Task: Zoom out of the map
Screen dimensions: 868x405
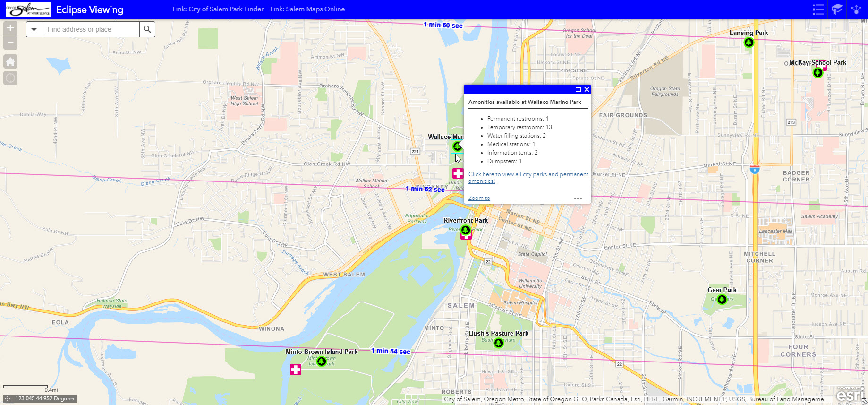Action: [x=10, y=43]
